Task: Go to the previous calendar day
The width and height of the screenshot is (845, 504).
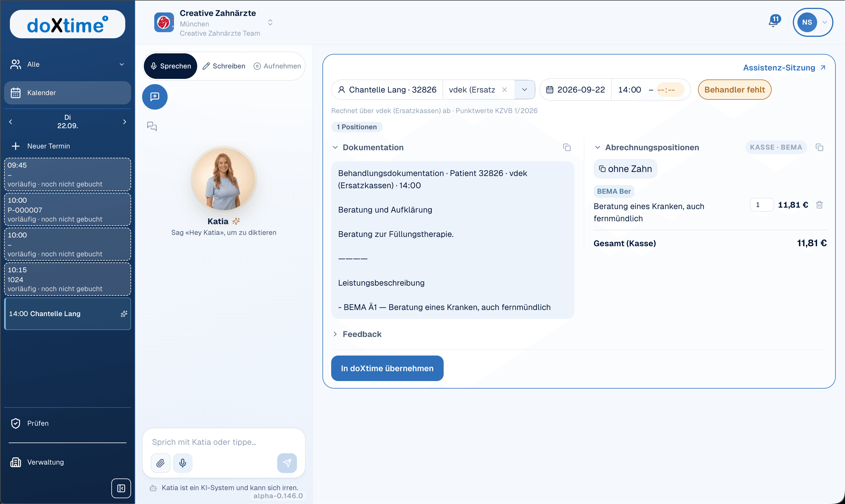Action: click(10, 122)
